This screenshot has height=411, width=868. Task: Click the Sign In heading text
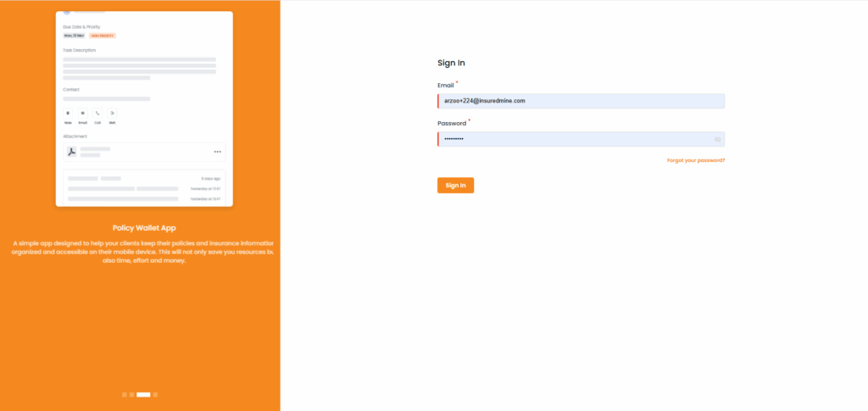click(451, 63)
